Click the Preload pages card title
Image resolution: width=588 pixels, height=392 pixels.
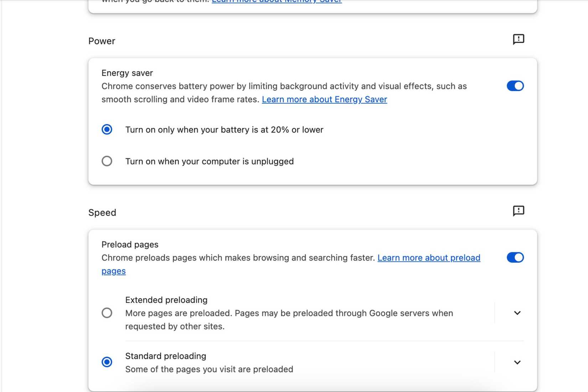point(130,244)
